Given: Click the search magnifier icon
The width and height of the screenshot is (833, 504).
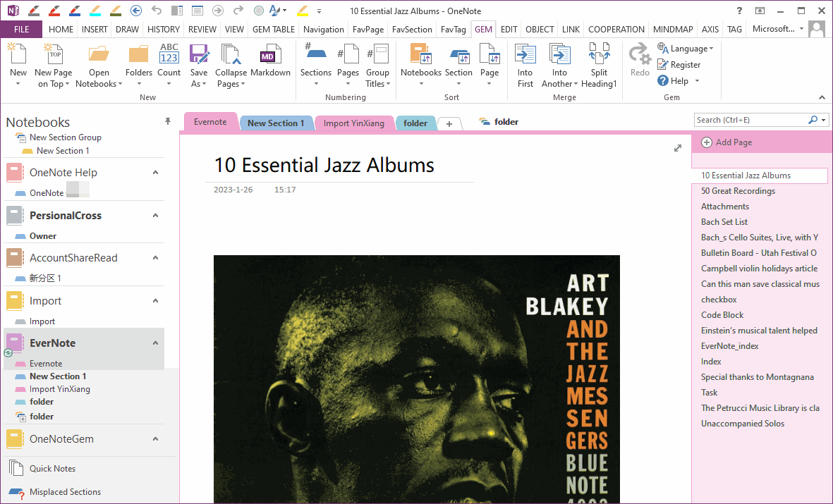Looking at the screenshot, I should tap(813, 120).
